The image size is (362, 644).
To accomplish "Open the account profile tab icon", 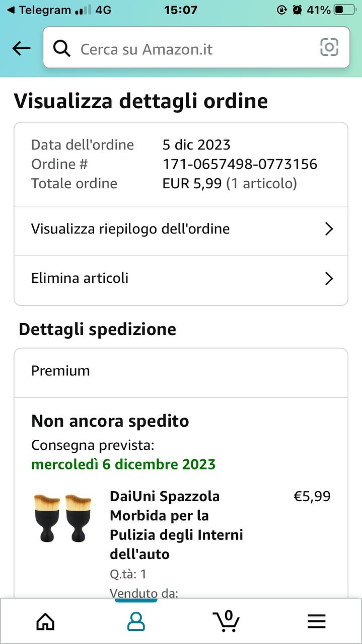I will tap(136, 621).
